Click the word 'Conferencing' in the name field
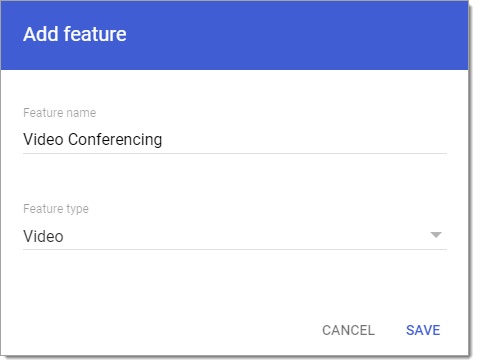The height and width of the screenshot is (364, 477). pyautogui.click(x=115, y=140)
